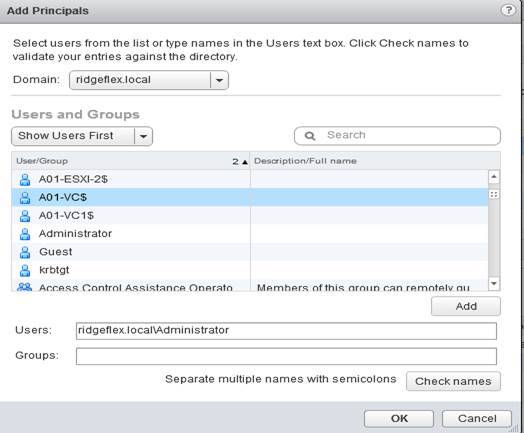Viewport: 524px width, 433px height.
Task: Click the Groups text box
Action: click(286, 356)
